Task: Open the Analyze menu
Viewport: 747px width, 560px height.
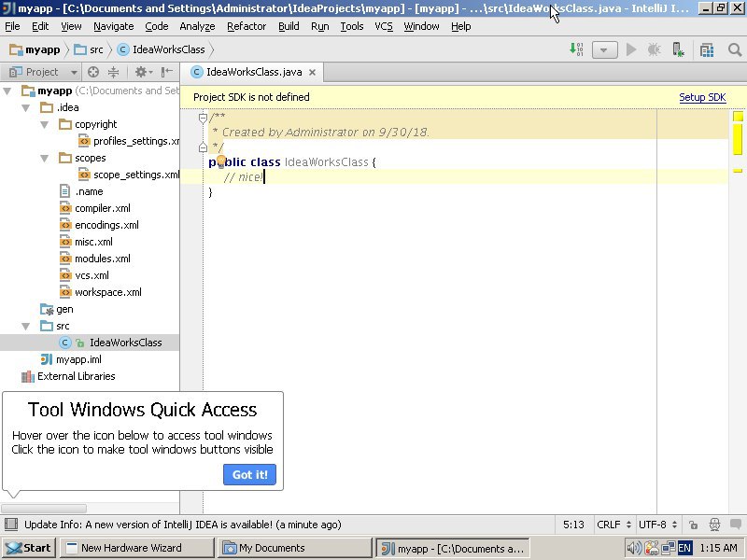Action: (197, 26)
